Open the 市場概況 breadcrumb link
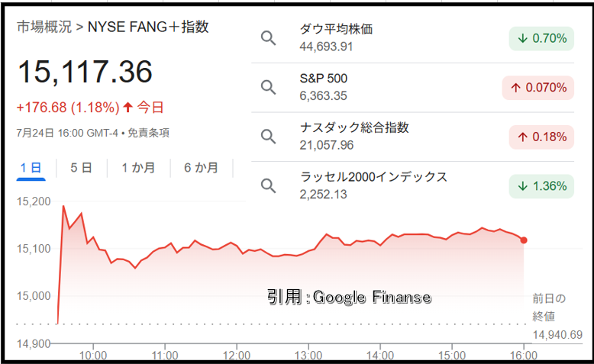594x364 pixels. [44, 27]
